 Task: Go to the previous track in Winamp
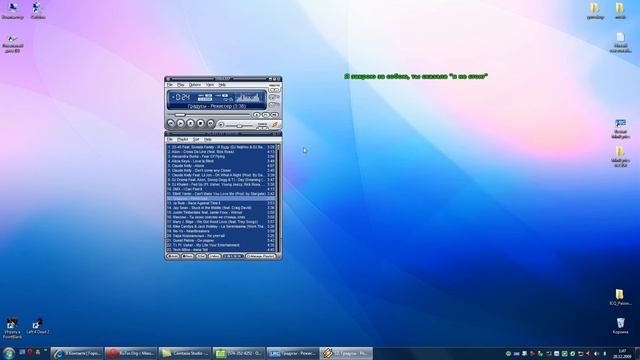click(171, 123)
